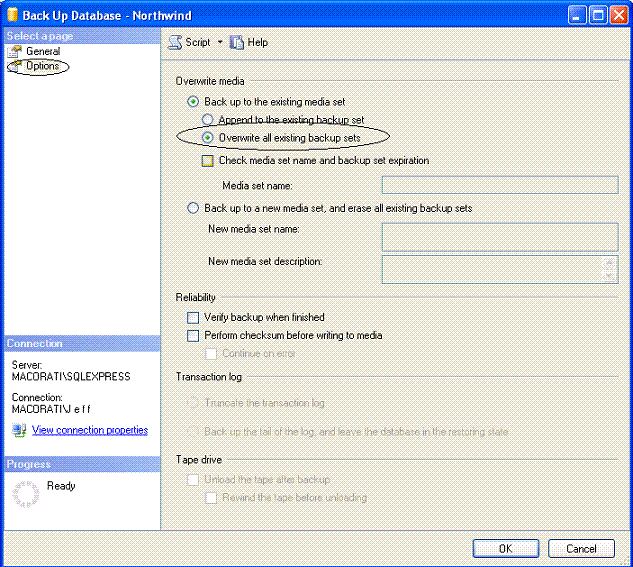Enable Perform checksum before writing to media

193,335
